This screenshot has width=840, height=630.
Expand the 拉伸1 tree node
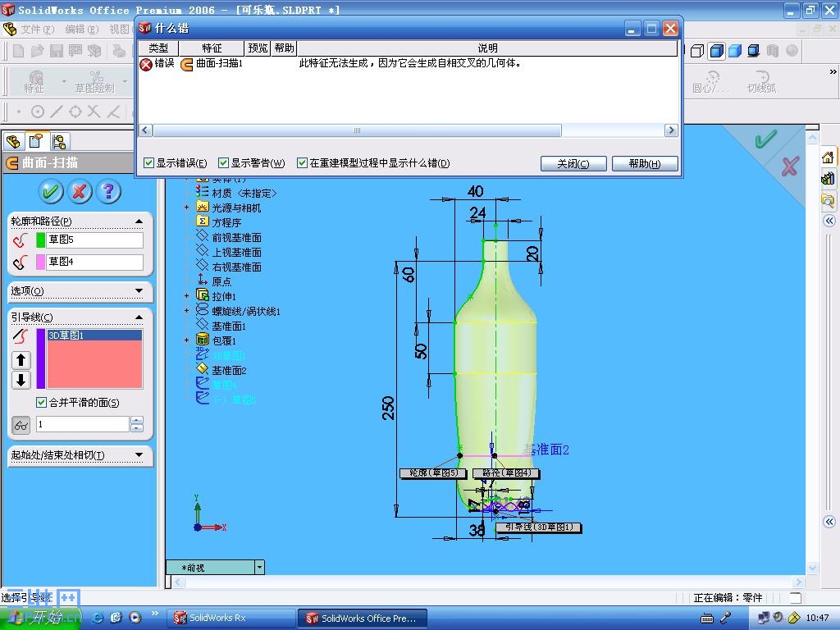[x=186, y=295]
